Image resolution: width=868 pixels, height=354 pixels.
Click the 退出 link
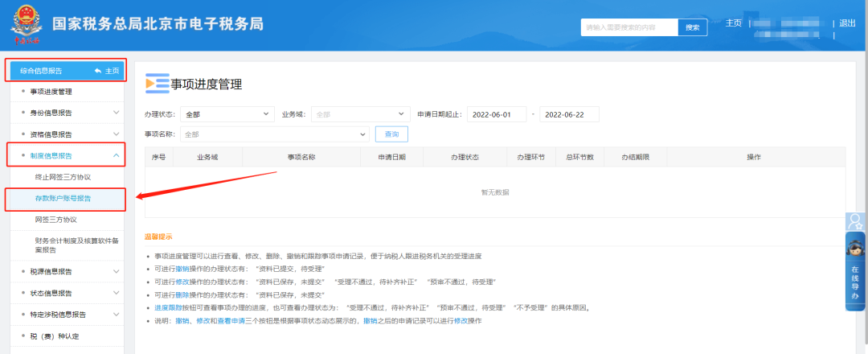[x=847, y=23]
